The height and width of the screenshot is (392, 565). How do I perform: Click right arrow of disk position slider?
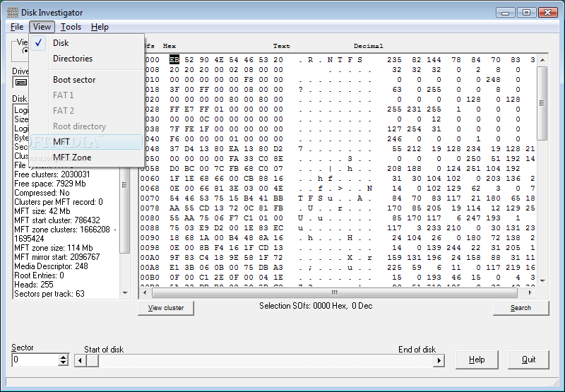(439, 360)
